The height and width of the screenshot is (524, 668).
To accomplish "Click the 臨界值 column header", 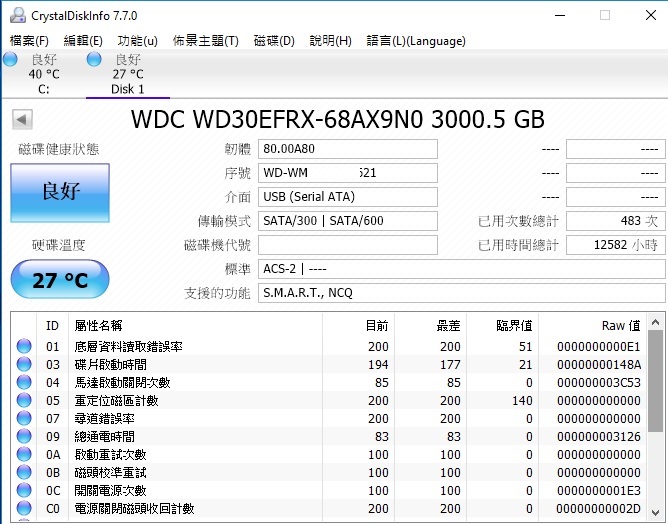I will click(502, 325).
